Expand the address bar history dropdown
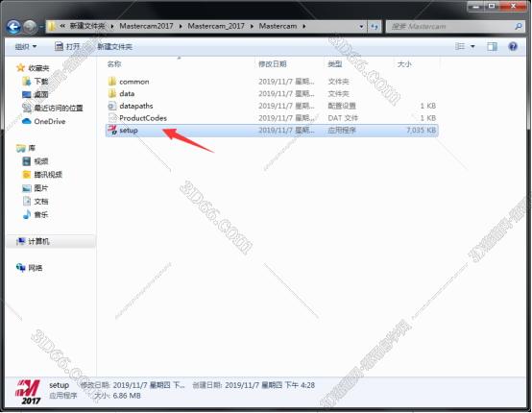Image resolution: width=532 pixels, height=413 pixels. coord(361,27)
